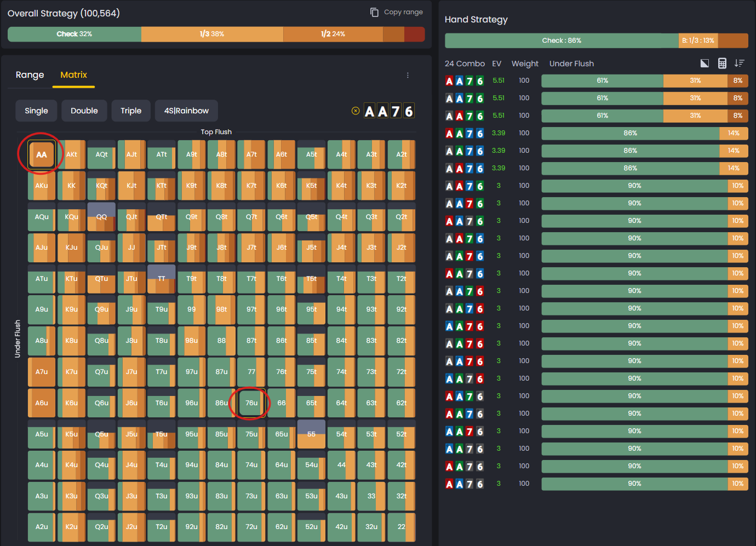Click the Copy range button

[x=396, y=12]
